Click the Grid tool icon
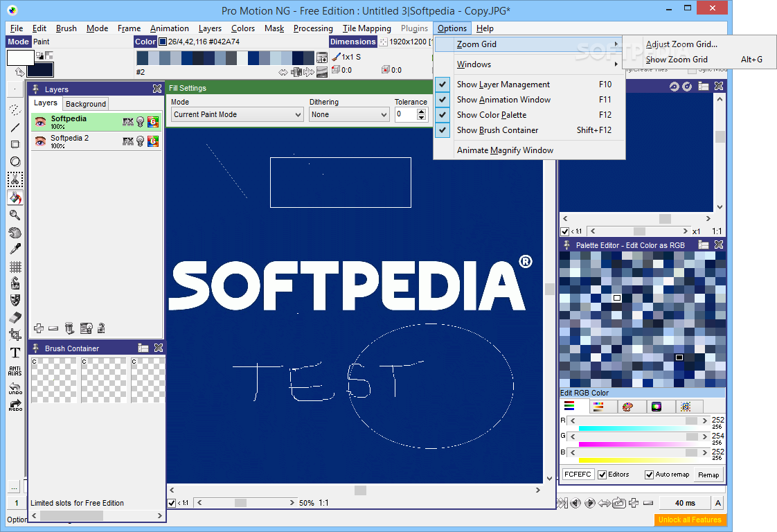The width and height of the screenshot is (777, 532). 15,267
